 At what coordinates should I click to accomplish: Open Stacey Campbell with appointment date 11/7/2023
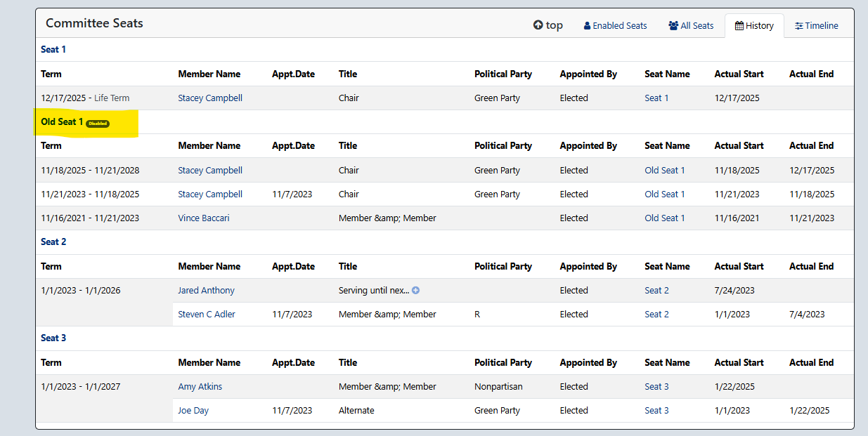click(x=210, y=194)
